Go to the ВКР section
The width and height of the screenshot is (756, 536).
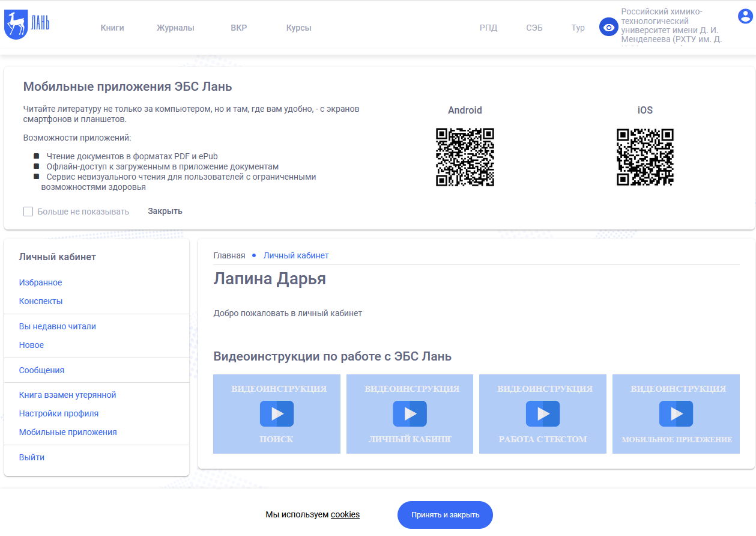(x=238, y=28)
